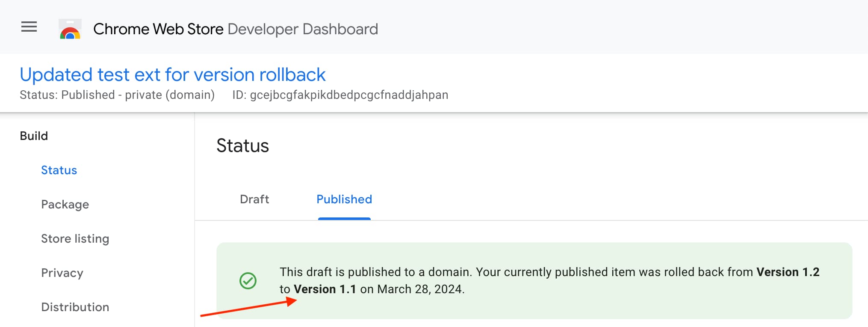Click the 'Version 1.1' text in banner
Image resolution: width=868 pixels, height=327 pixels.
click(325, 289)
